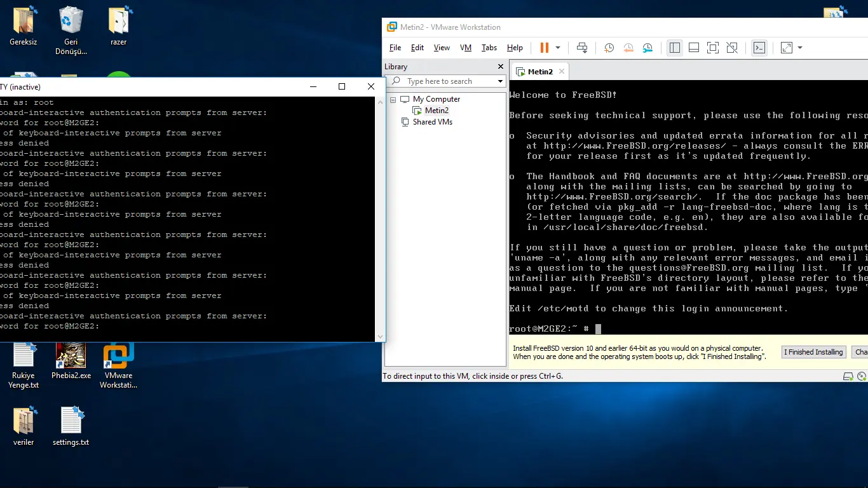Viewport: 868px width, 488px height.
Task: Open the Help menu in VMware
Action: (x=515, y=48)
